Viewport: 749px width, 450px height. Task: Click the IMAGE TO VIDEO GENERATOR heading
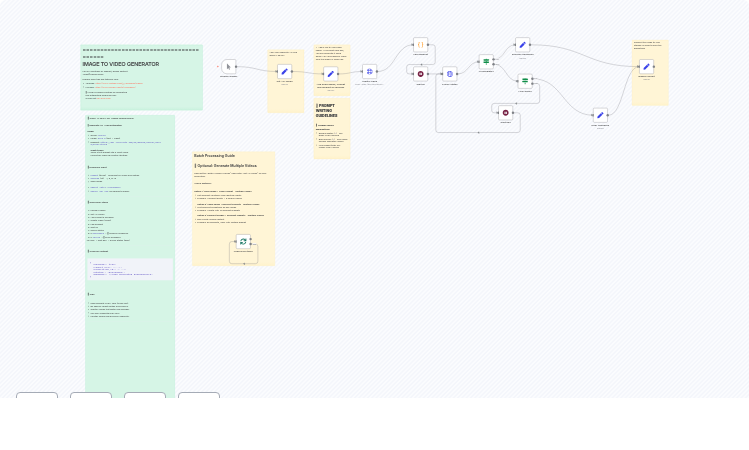tap(120, 64)
